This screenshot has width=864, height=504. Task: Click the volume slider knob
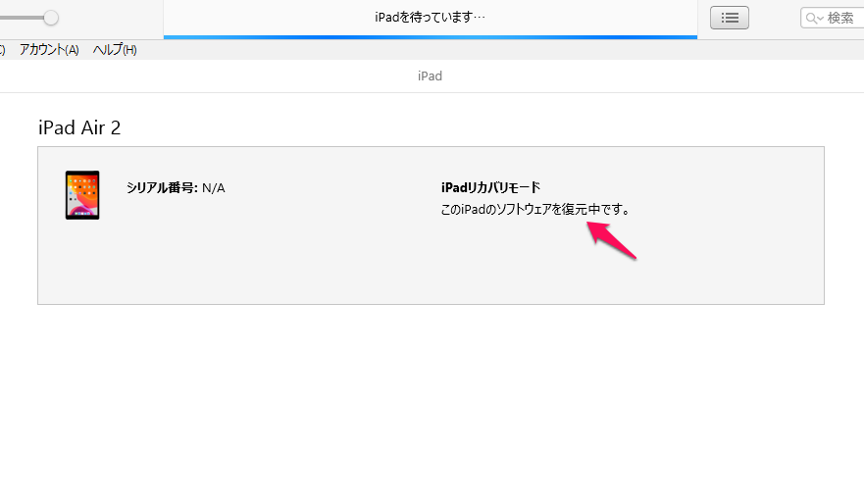(51, 18)
